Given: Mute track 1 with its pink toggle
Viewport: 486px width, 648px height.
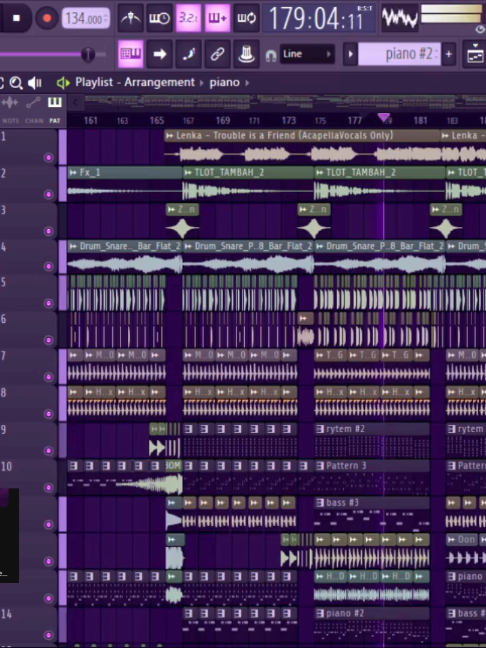Looking at the screenshot, I should [x=48, y=157].
